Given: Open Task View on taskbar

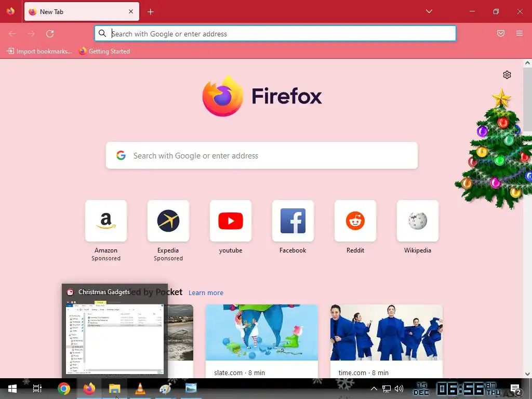Looking at the screenshot, I should pos(37,389).
